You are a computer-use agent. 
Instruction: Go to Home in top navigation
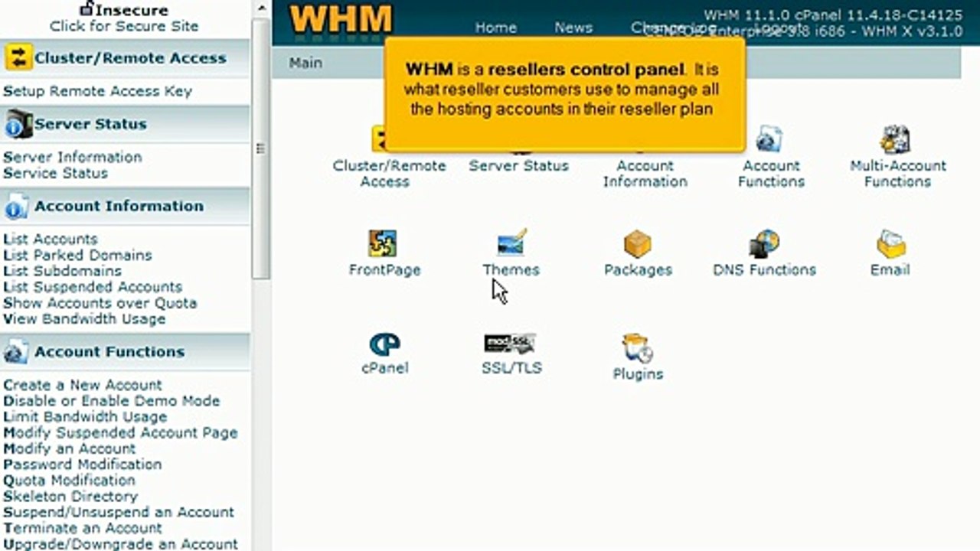pos(495,28)
